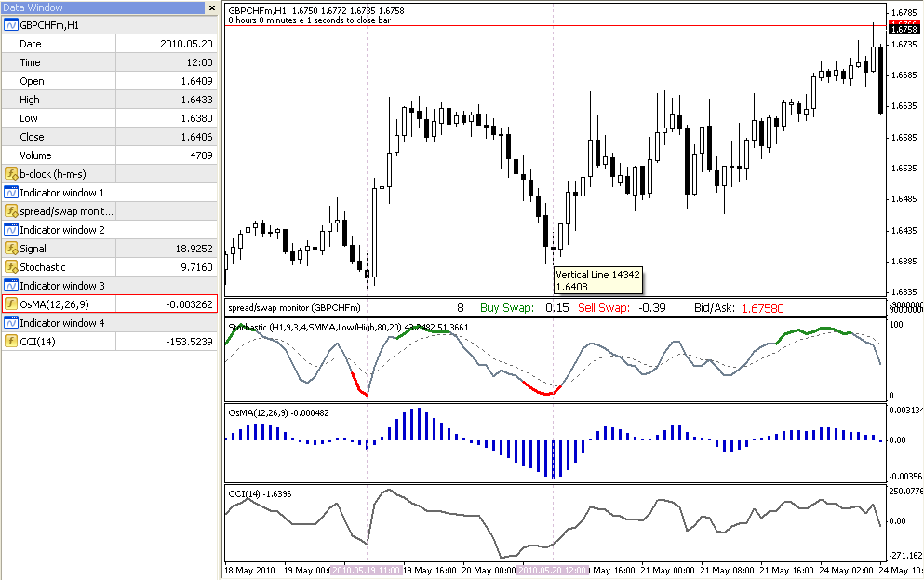The width and height of the screenshot is (924, 580).
Task: Close the Data Window panel
Action: [212, 7]
